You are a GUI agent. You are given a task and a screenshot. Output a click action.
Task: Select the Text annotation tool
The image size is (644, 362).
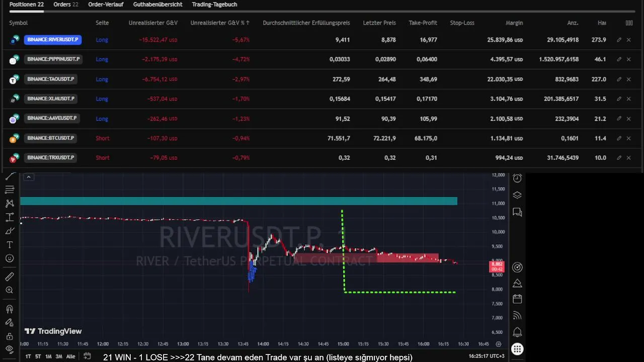pos(10,245)
